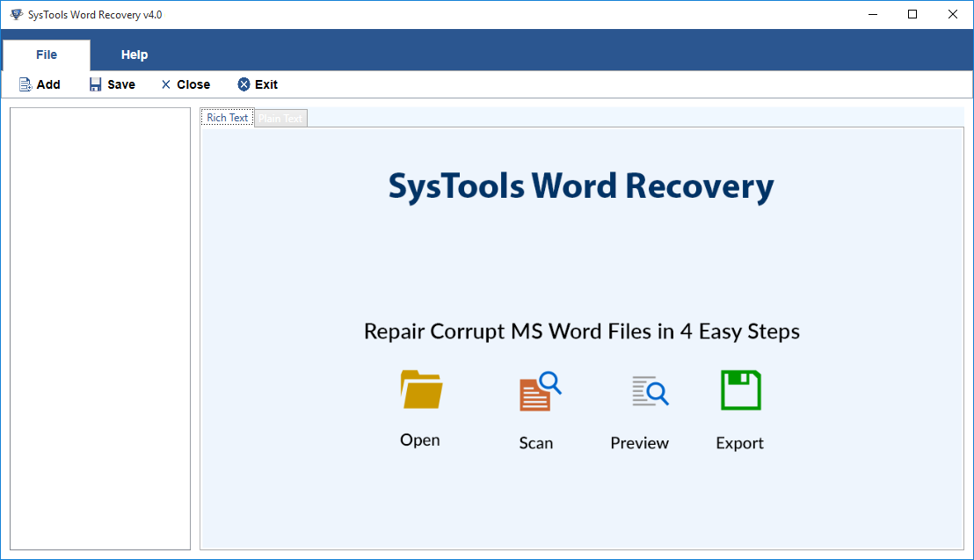Screen dimensions: 974x560
Task: Click the Export step label
Action: (740, 443)
